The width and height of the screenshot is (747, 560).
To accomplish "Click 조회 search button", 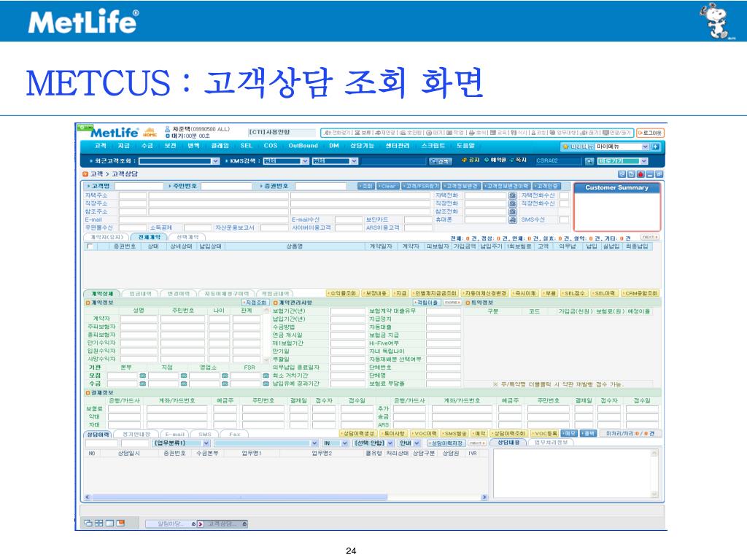I will [366, 186].
